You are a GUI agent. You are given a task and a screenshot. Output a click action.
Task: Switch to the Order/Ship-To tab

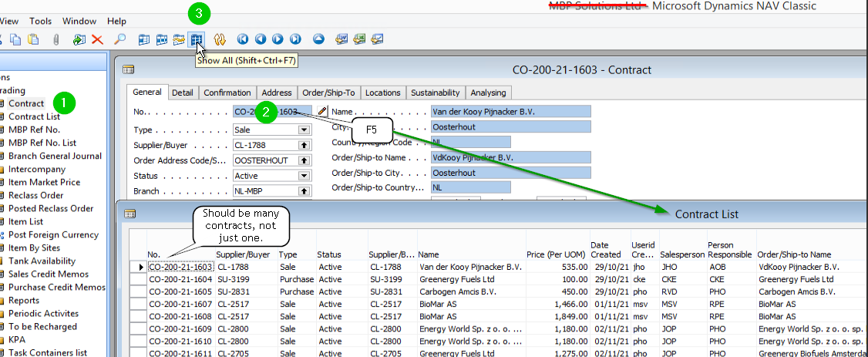328,93
